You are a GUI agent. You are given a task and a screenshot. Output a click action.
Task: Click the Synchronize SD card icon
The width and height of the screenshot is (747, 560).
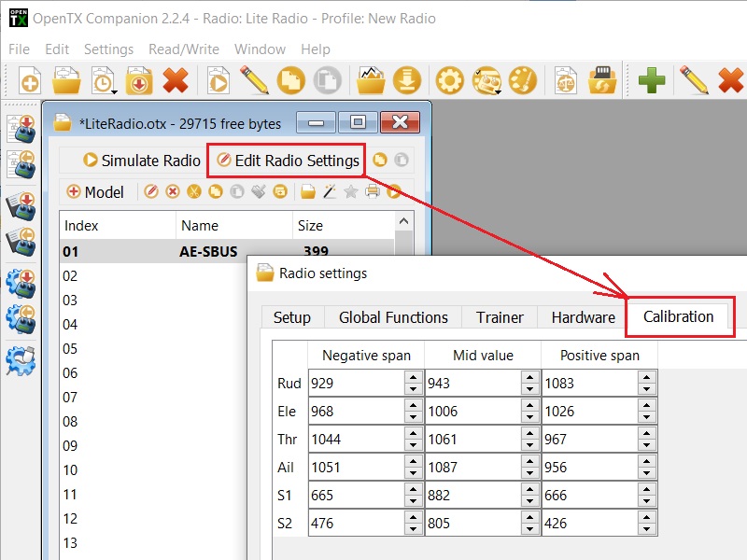tap(602, 80)
